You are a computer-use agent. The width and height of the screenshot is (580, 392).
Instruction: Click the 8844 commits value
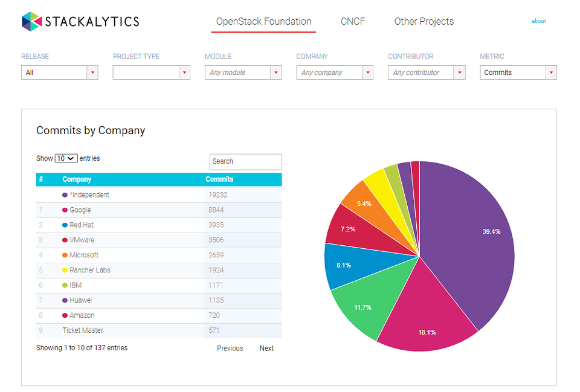[216, 210]
